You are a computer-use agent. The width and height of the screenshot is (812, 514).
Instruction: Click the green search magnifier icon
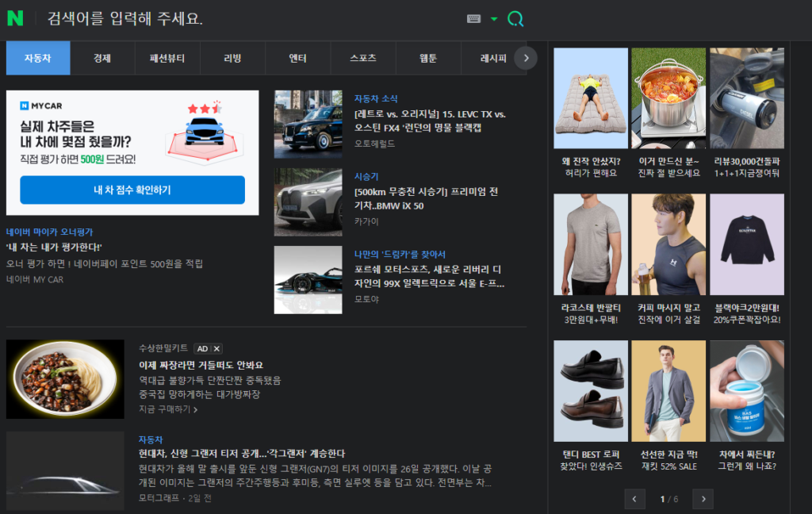pyautogui.click(x=515, y=19)
